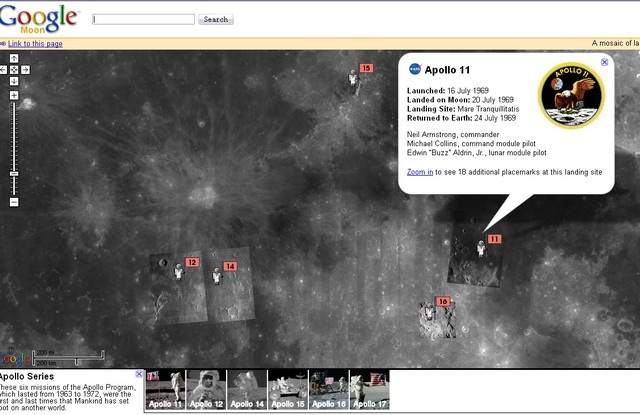Select the red 15 label flag

[x=366, y=68]
